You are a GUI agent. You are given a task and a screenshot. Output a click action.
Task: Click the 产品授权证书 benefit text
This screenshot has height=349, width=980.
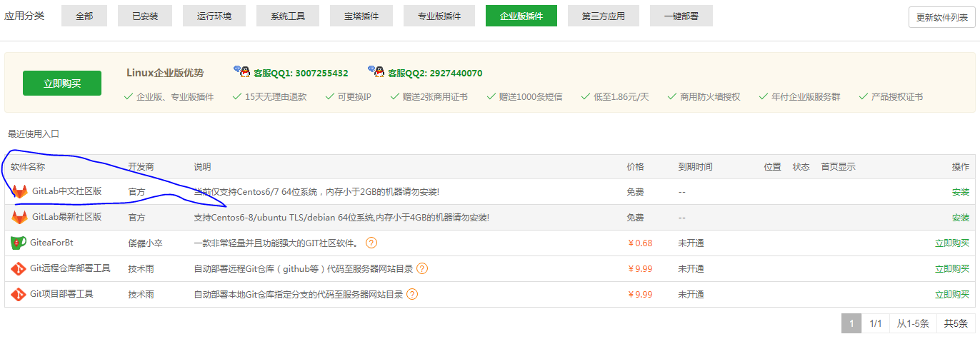tap(897, 97)
